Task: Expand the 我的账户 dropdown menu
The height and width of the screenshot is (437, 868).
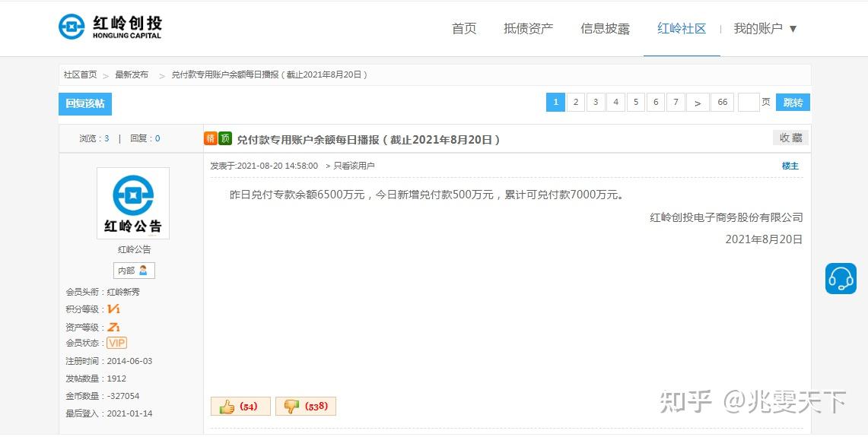Action: coord(765,29)
